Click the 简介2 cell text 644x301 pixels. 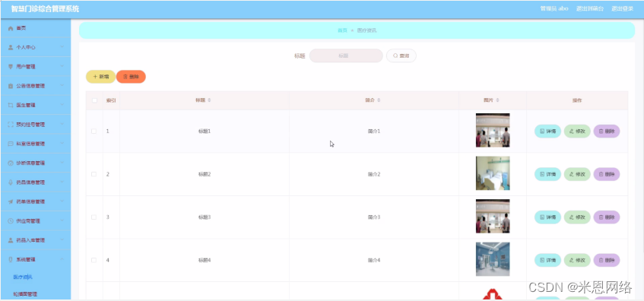(x=374, y=174)
